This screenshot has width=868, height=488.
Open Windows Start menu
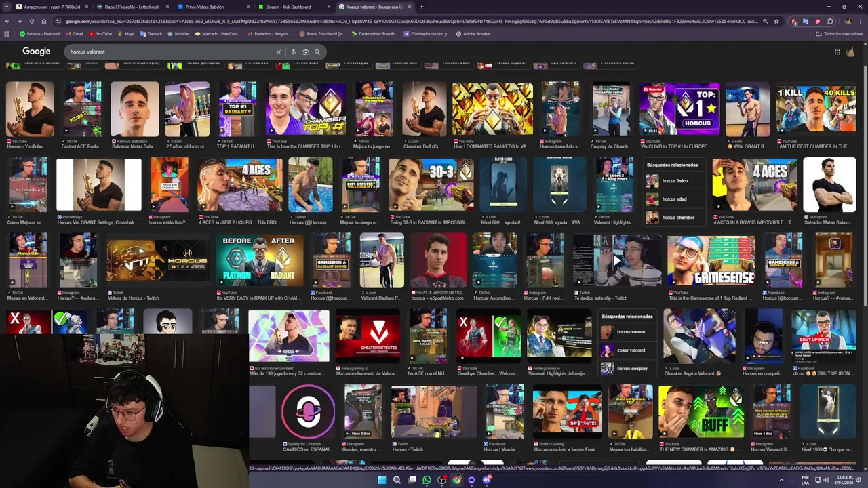[382, 480]
